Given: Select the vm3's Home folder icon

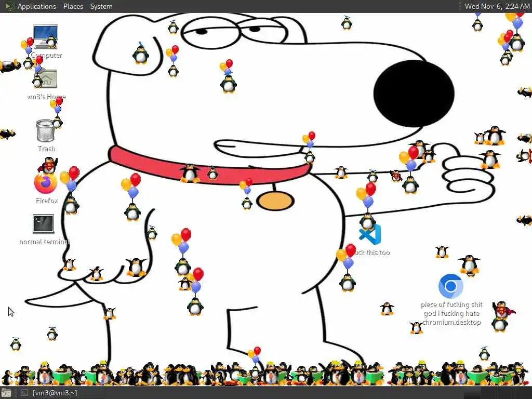Looking at the screenshot, I should [x=46, y=78].
